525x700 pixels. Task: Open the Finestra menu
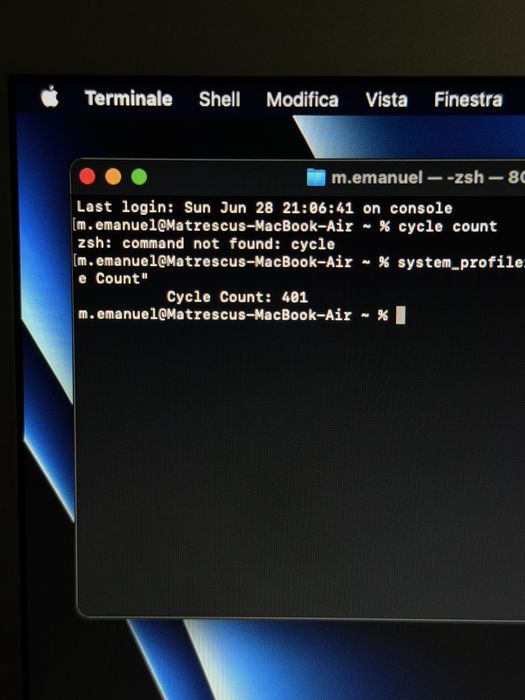(468, 99)
